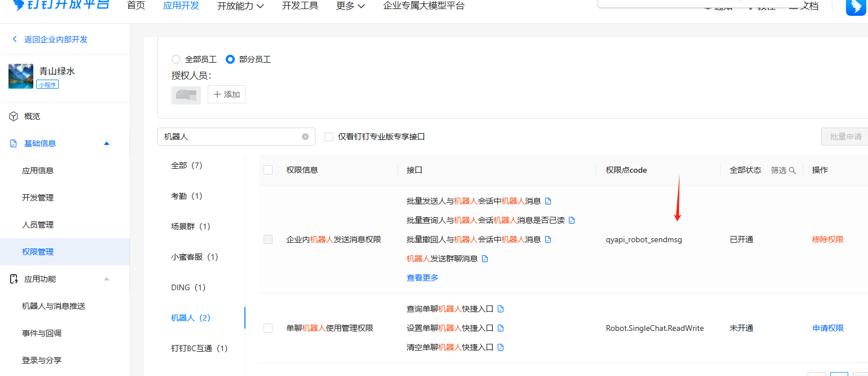Click the 添加 button for authorized members

pos(227,94)
